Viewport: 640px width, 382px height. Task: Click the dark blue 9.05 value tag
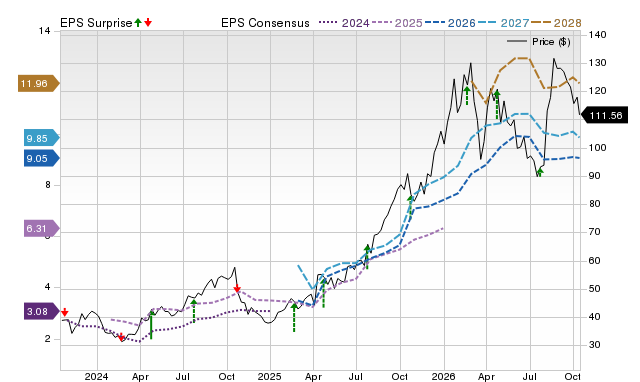[x=42, y=158]
